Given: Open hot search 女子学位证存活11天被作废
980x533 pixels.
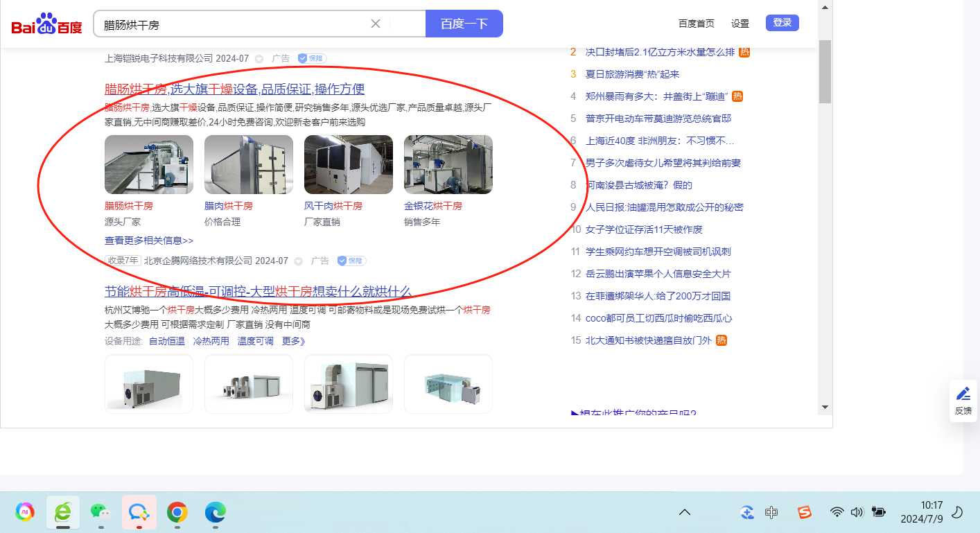Looking at the screenshot, I should tap(644, 229).
